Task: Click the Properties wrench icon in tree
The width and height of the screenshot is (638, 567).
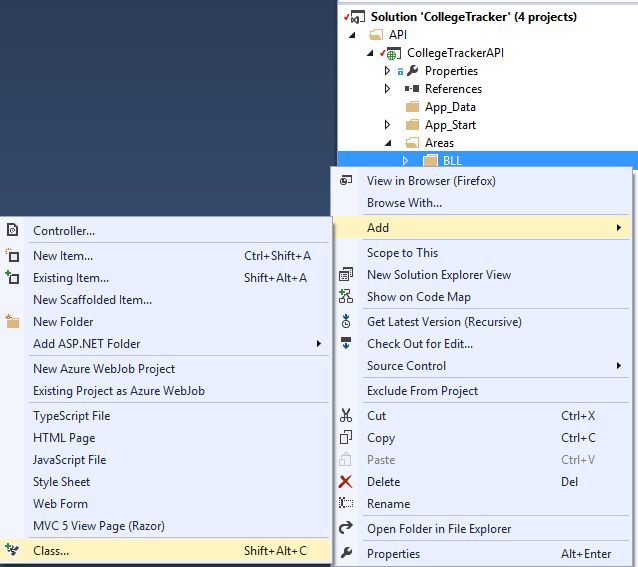Action: coord(412,71)
